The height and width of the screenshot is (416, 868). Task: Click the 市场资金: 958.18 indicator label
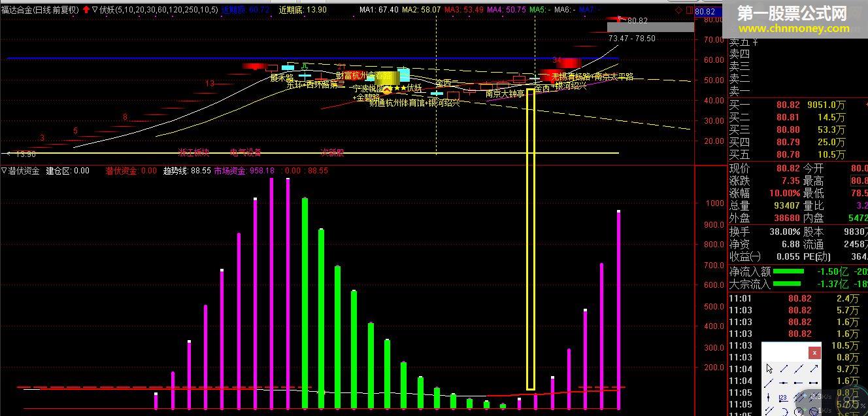[x=244, y=171]
